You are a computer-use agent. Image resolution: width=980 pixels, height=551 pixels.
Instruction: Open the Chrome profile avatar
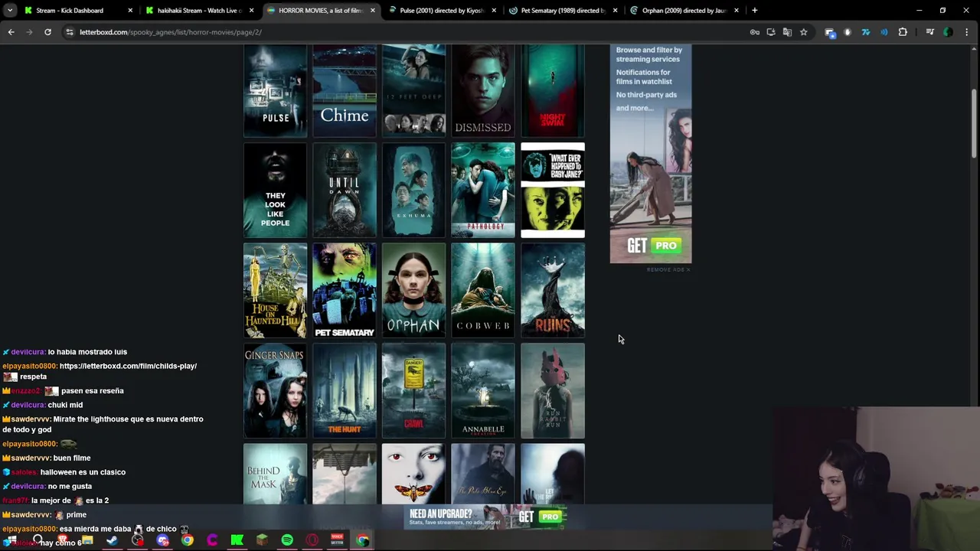pyautogui.click(x=949, y=32)
